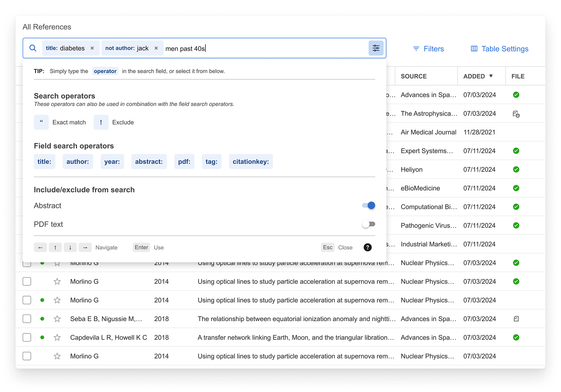Click the Exact match quote operator icon
This screenshot has width=561, height=392.
tap(41, 122)
